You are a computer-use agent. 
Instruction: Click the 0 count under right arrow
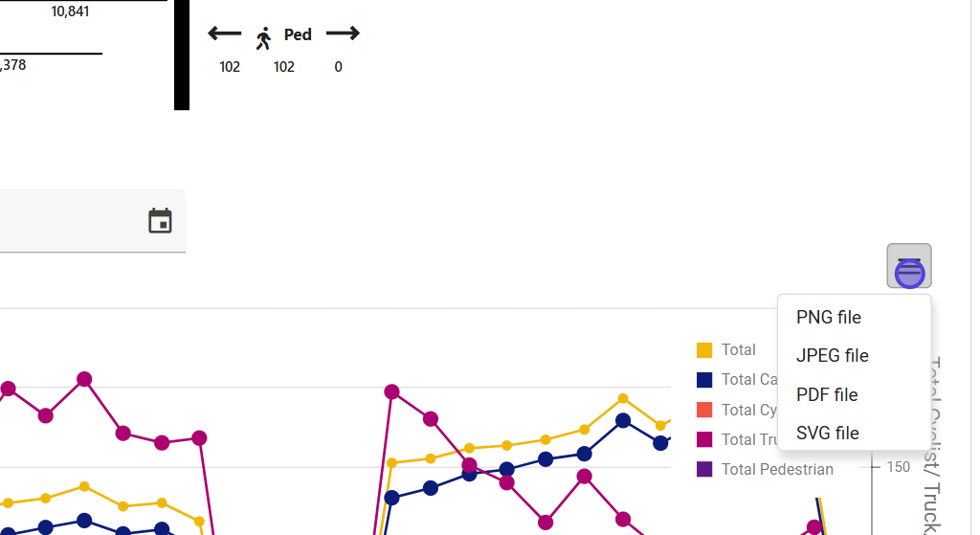[x=339, y=67]
